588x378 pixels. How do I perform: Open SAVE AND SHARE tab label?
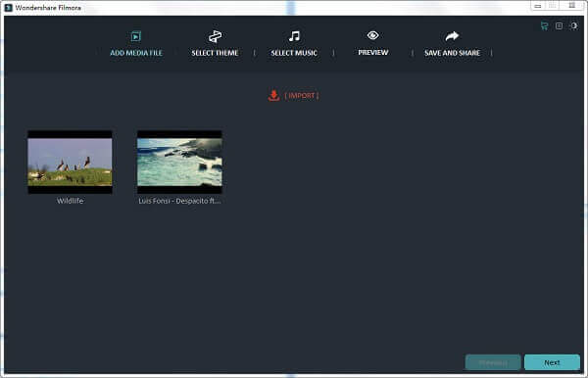[452, 53]
